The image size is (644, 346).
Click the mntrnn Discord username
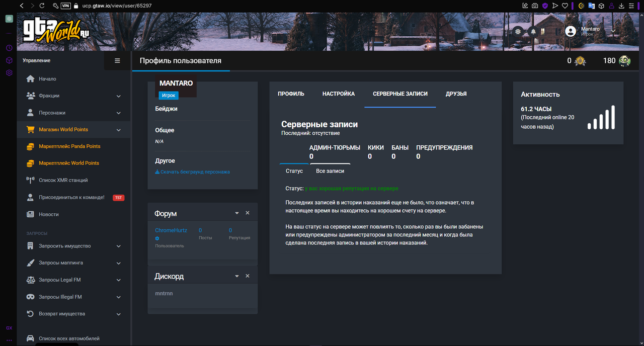(x=164, y=293)
